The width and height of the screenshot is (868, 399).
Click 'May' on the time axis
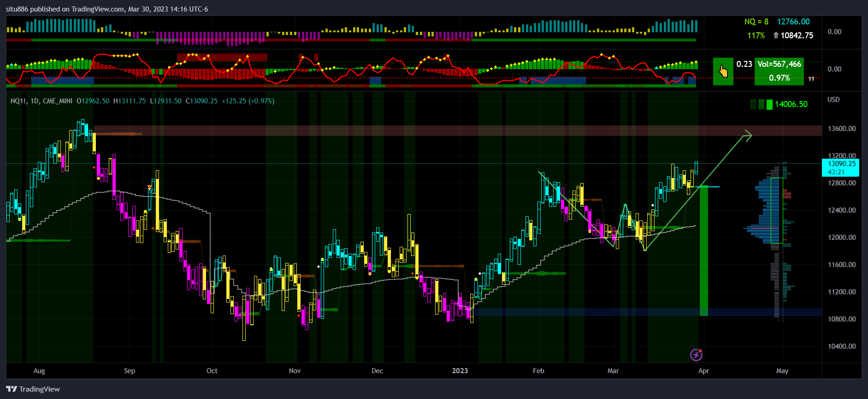782,371
